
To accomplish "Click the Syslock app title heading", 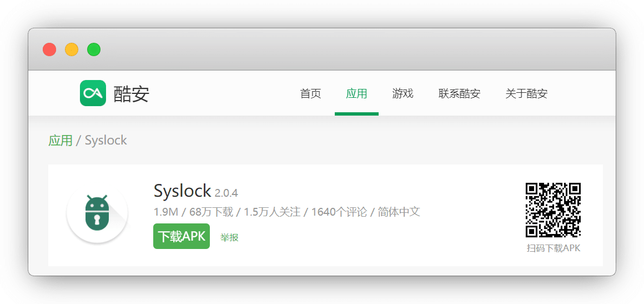I will pos(182,191).
